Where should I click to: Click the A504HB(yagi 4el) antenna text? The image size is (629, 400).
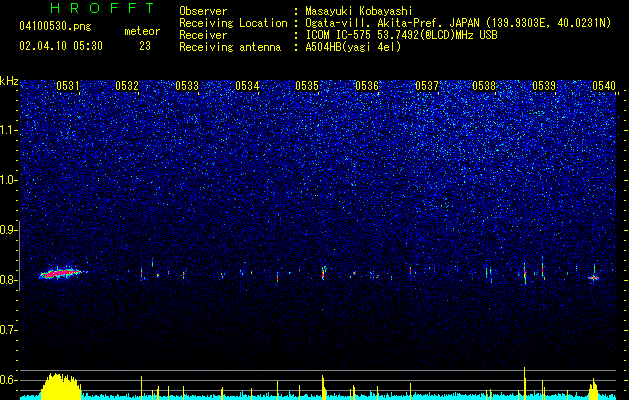(353, 47)
